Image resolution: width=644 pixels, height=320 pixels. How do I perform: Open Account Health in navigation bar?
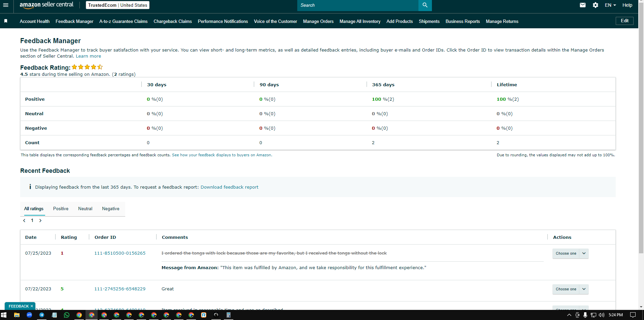pyautogui.click(x=35, y=21)
